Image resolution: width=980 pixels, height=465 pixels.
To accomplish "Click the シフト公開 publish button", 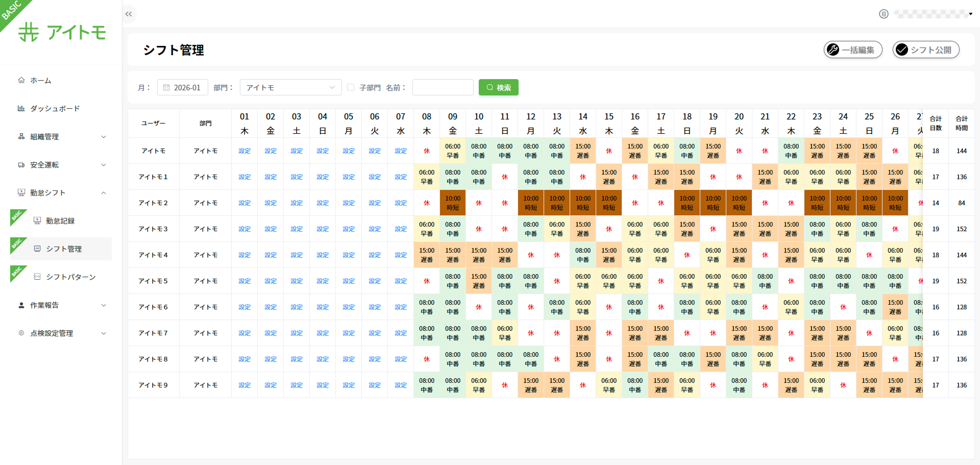I will [926, 50].
